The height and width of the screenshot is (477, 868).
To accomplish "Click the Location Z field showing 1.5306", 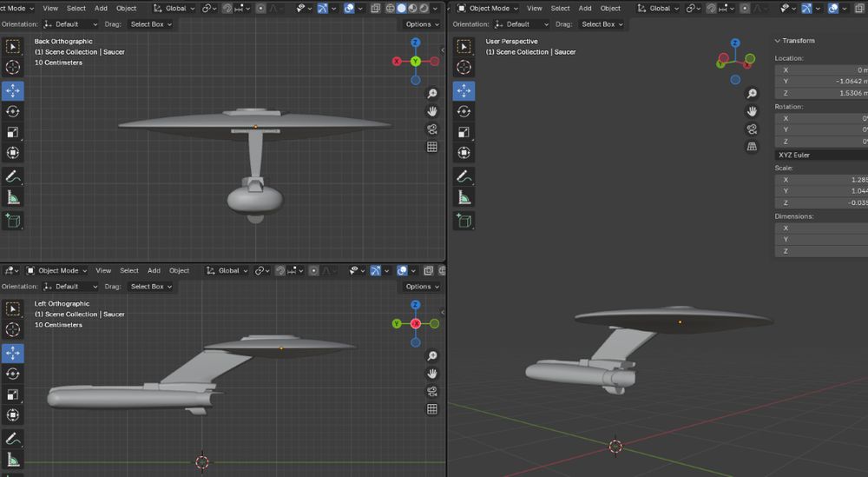I will pyautogui.click(x=821, y=93).
